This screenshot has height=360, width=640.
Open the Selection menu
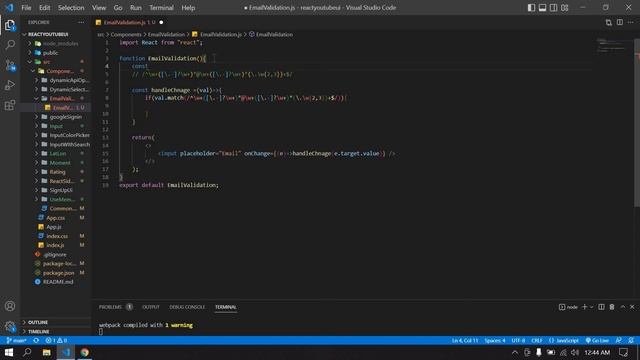(x=71, y=8)
